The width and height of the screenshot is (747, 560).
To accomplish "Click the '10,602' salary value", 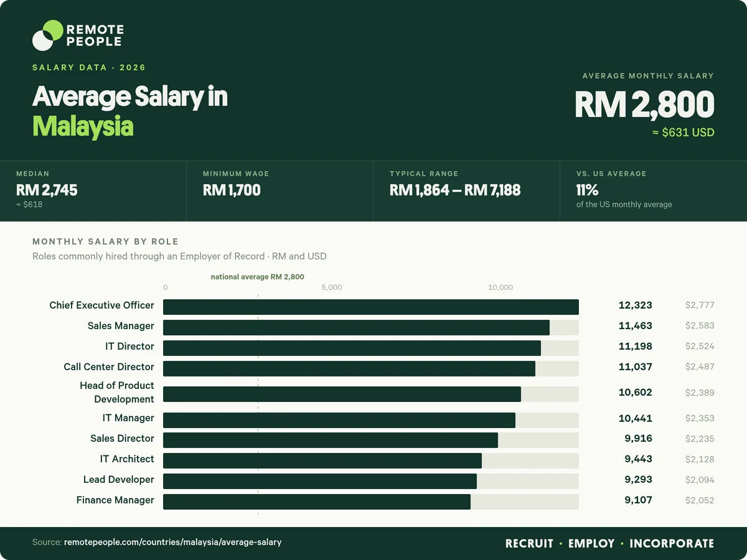I will click(636, 393).
